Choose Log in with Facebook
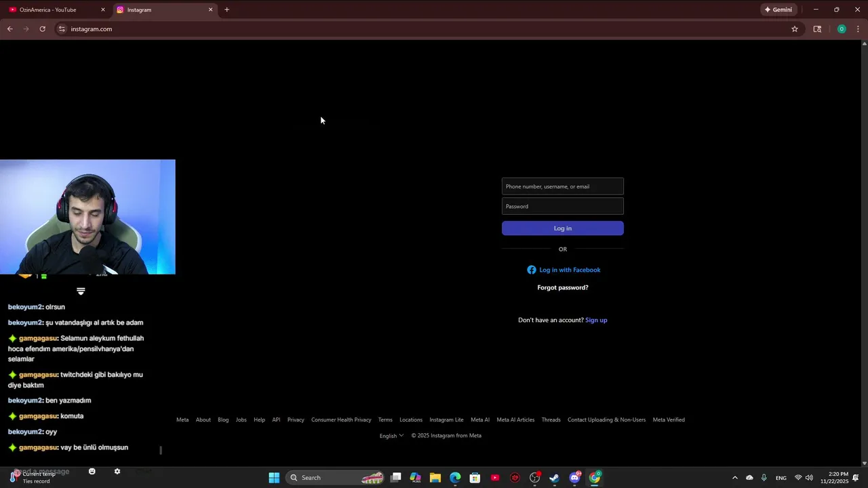This screenshot has height=488, width=868. coord(564,270)
